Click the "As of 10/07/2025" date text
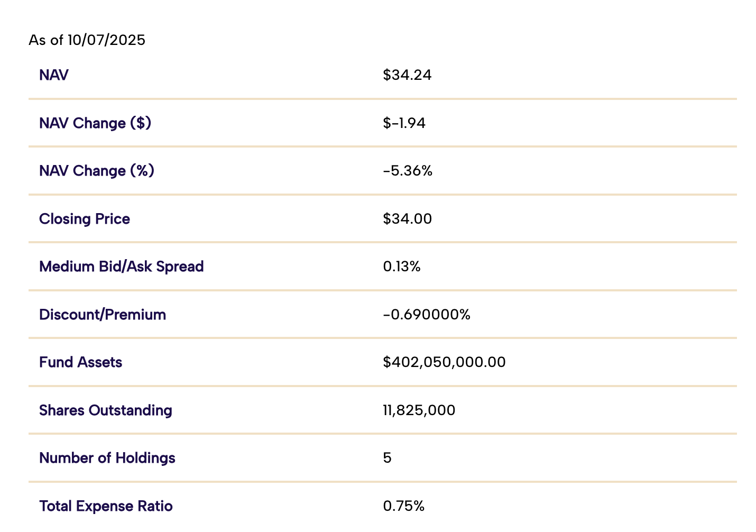The width and height of the screenshot is (756, 532). tap(87, 40)
